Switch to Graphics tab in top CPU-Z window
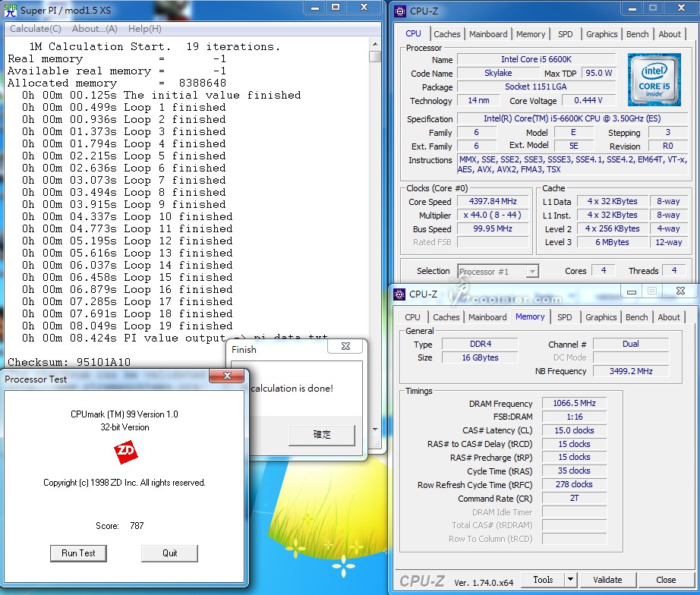 tap(601, 34)
